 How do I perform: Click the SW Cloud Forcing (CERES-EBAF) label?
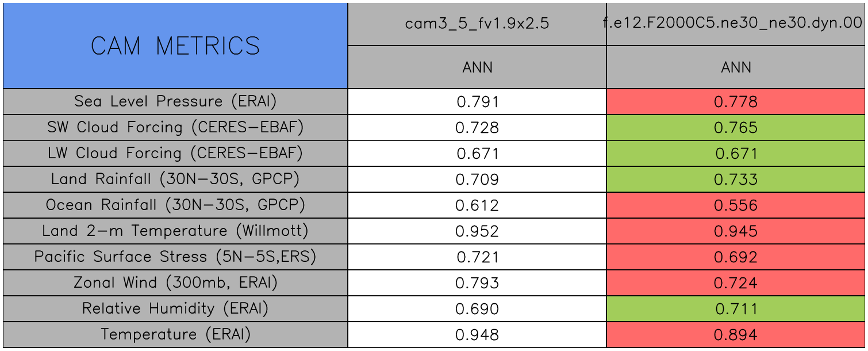tap(175, 128)
